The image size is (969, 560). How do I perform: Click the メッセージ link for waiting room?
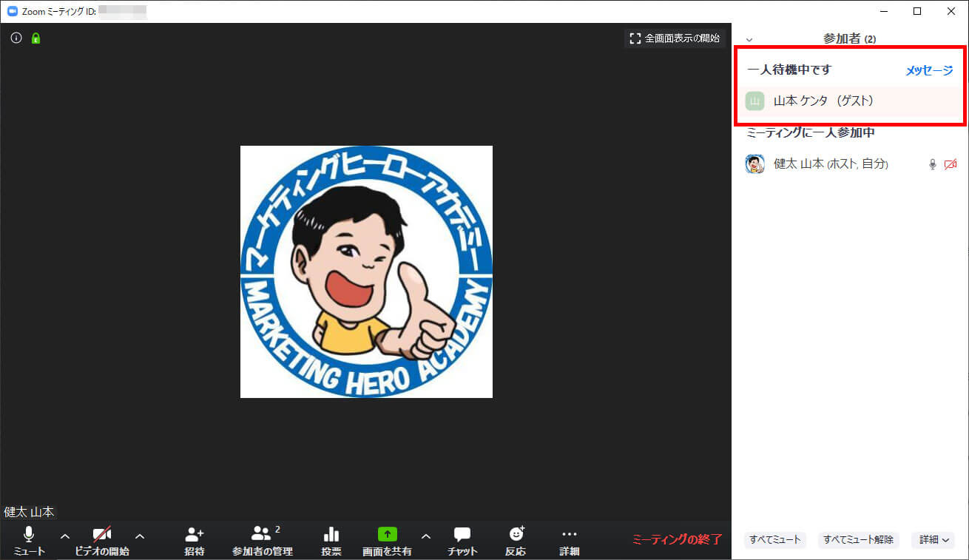pyautogui.click(x=930, y=70)
